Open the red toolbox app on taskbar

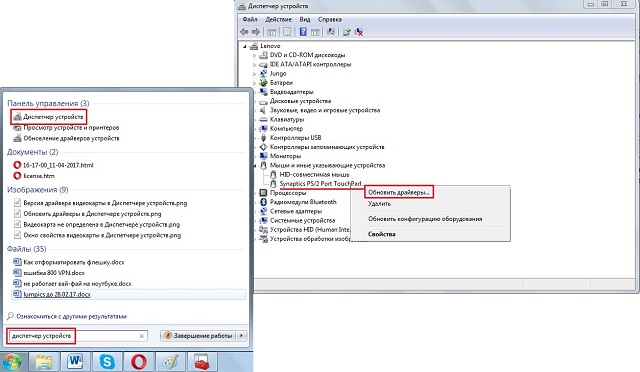pos(202,361)
